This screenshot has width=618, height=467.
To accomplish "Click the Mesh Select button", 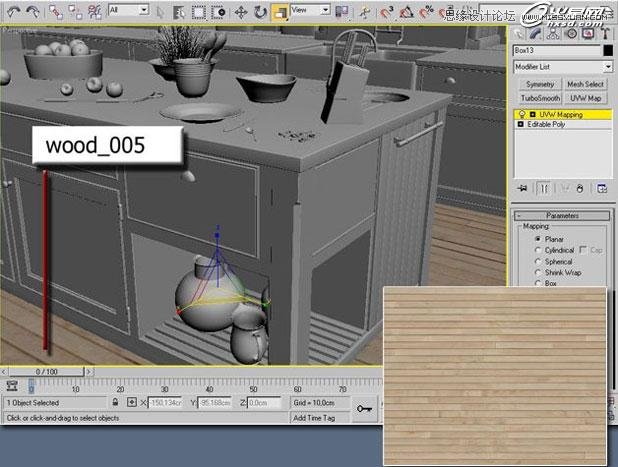I will coord(586,85).
